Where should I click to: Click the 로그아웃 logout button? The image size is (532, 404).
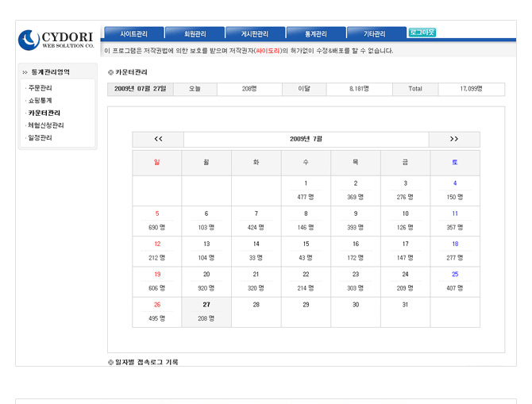point(422,33)
